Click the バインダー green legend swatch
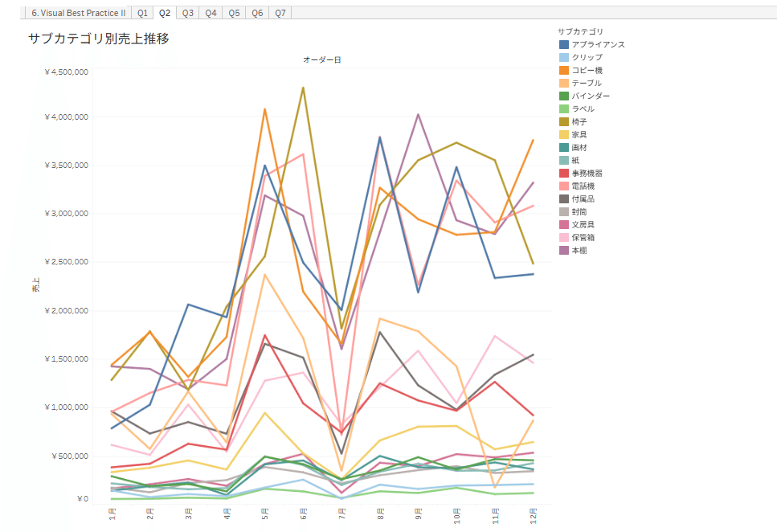777x532 pixels. click(x=564, y=96)
